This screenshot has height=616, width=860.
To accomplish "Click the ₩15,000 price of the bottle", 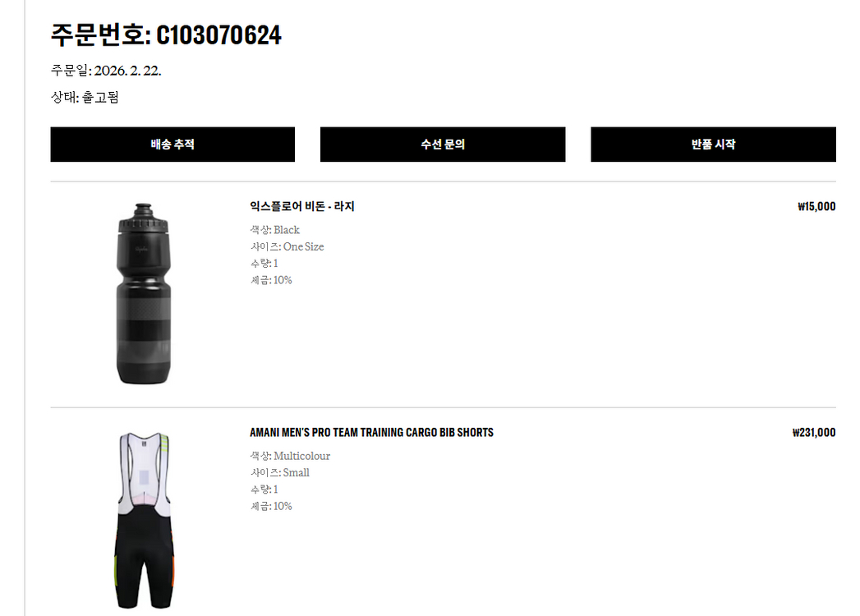I will [x=816, y=207].
